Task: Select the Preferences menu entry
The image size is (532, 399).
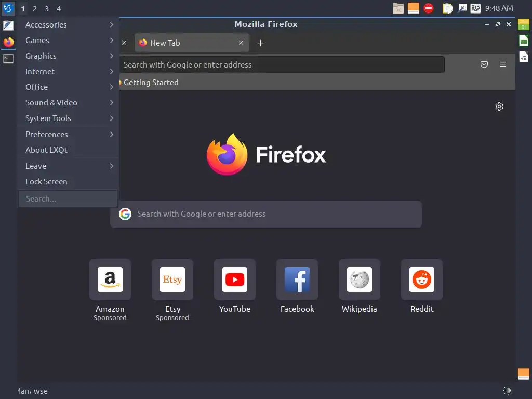Action: (68, 135)
